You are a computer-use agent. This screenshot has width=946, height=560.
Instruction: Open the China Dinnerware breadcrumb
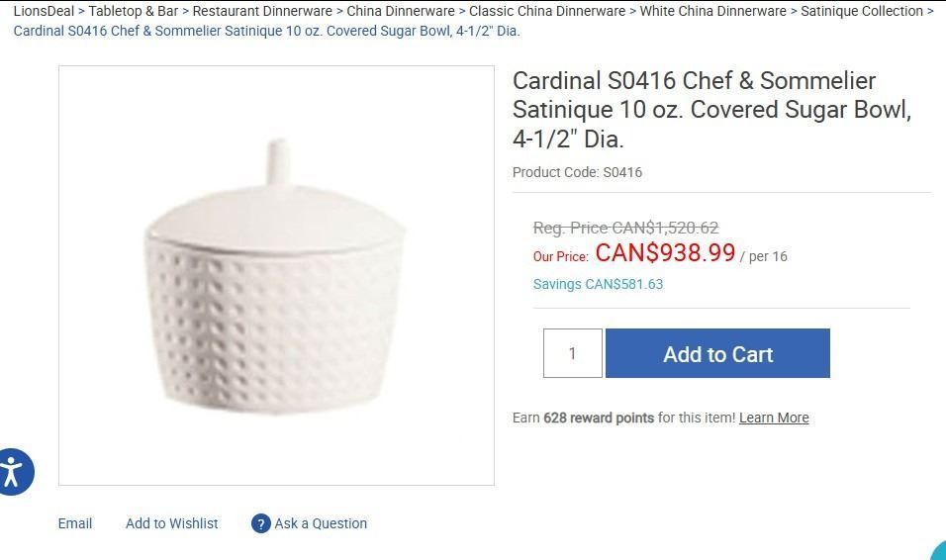pos(401,11)
